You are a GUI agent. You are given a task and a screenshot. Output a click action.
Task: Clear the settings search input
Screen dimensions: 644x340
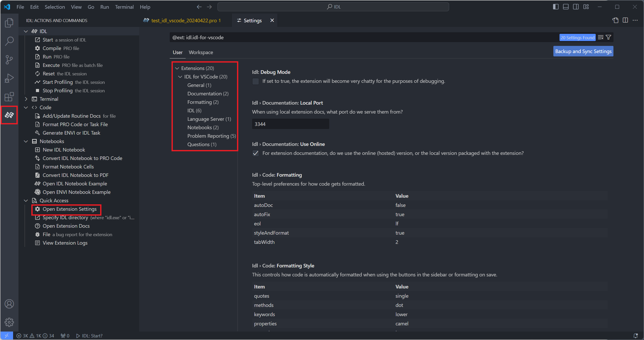[x=601, y=37]
